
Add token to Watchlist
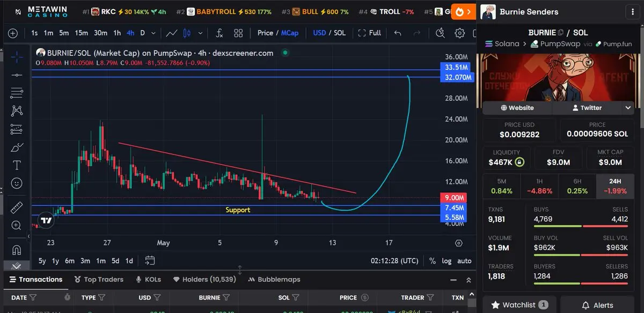[519, 305]
